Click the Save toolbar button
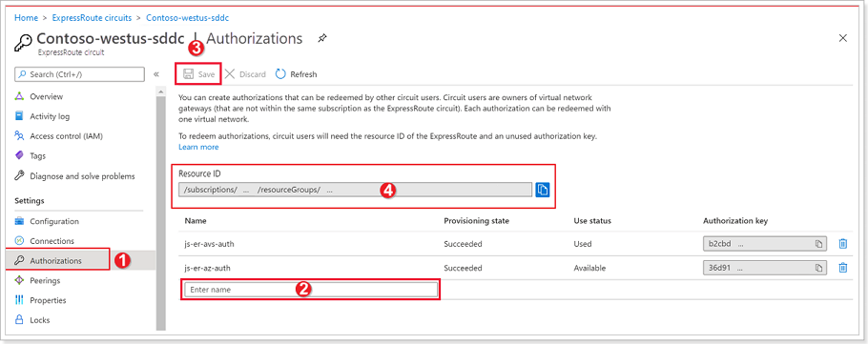The height and width of the screenshot is (344, 868). (x=198, y=74)
